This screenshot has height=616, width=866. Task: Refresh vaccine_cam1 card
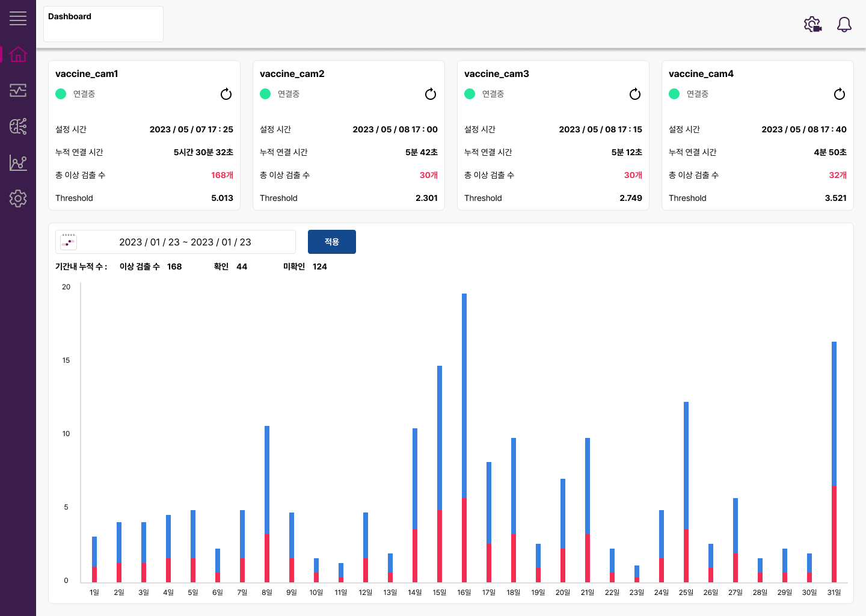click(x=226, y=94)
